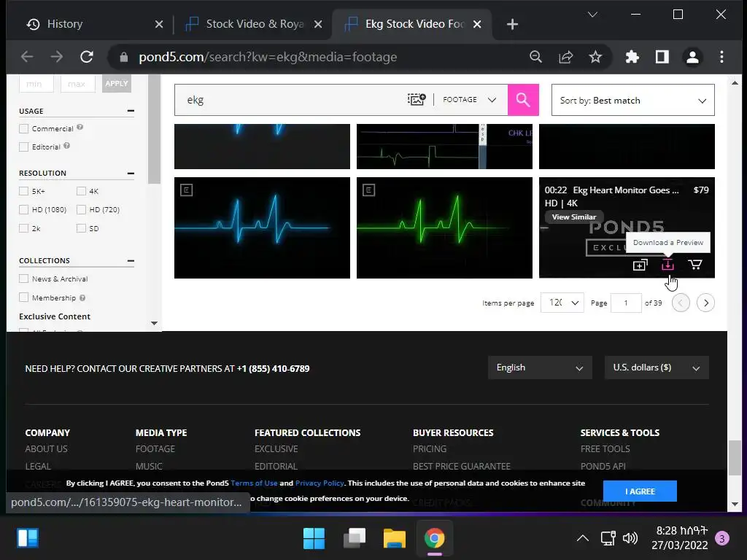
Task: Check the Editorial usage checkbox
Action: tap(23, 147)
